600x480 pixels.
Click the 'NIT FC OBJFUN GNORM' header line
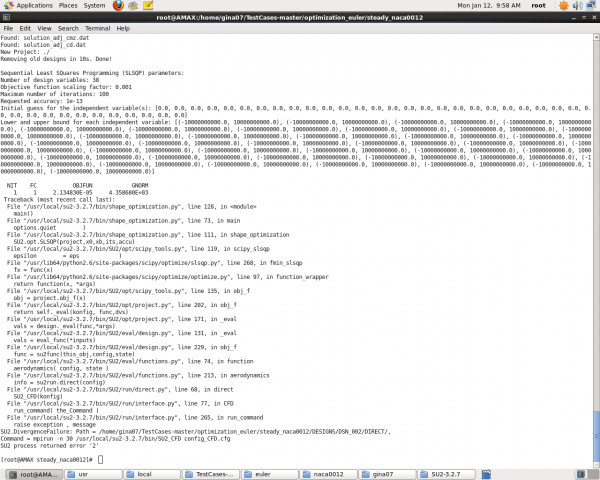77,185
